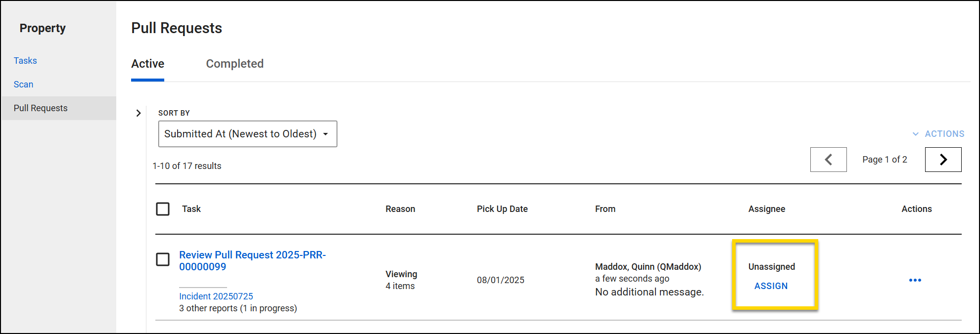980x334 pixels.
Task: Check the box for Pull Request 2025-PRR-00000099
Action: (163, 259)
